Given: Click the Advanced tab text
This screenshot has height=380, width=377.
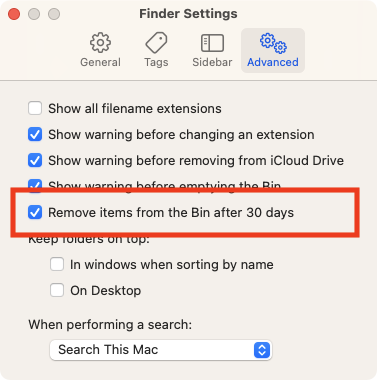Looking at the screenshot, I should (x=273, y=62).
